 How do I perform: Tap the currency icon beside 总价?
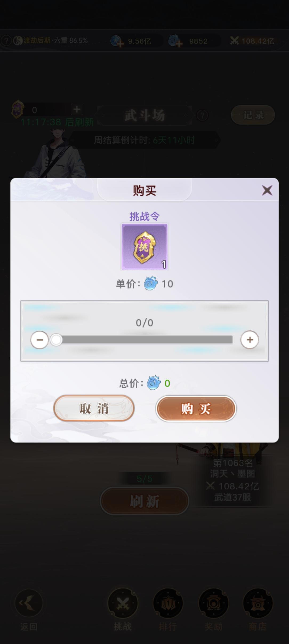click(154, 383)
